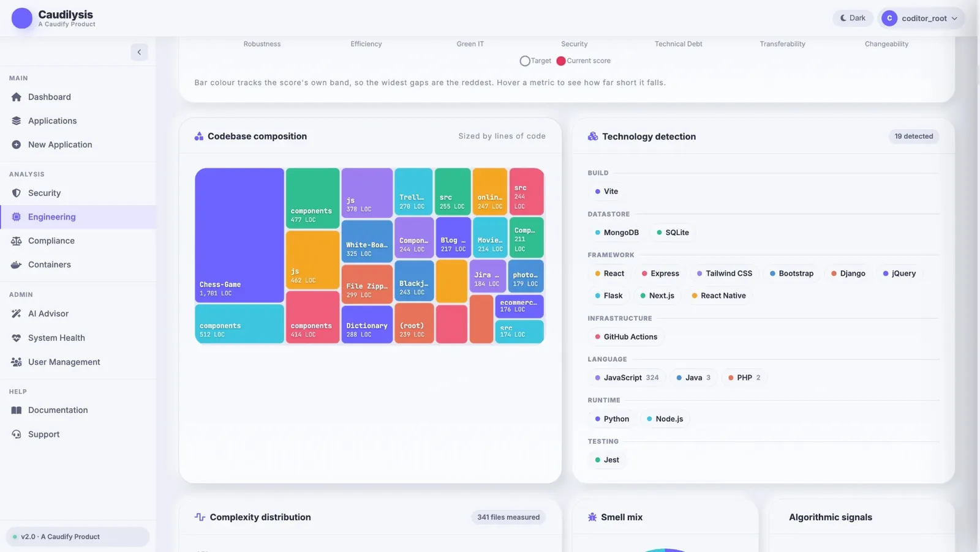This screenshot has width=980, height=552.
Task: Click the React Native framework chip
Action: (718, 296)
